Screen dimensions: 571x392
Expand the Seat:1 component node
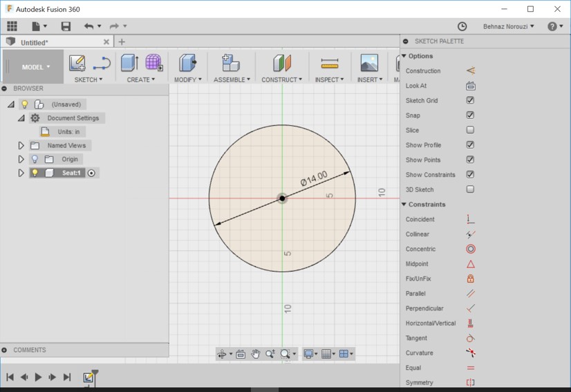click(x=21, y=173)
